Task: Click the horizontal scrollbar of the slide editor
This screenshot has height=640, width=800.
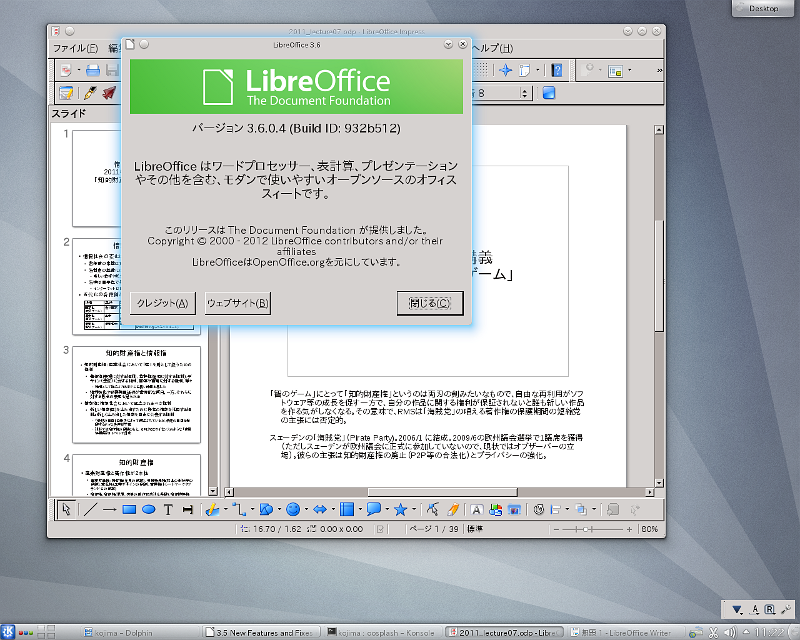Action: point(439,492)
